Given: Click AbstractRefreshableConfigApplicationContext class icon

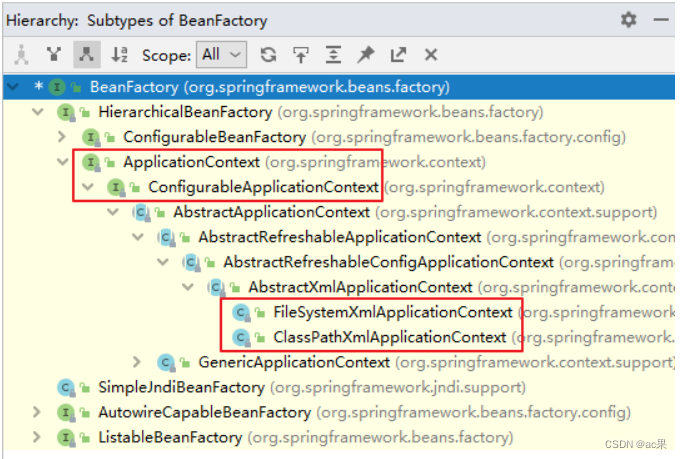Looking at the screenshot, I should click(x=191, y=262).
